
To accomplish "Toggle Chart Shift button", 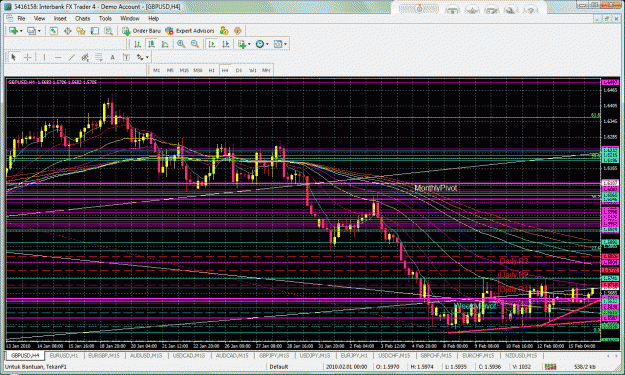I will pos(225,44).
